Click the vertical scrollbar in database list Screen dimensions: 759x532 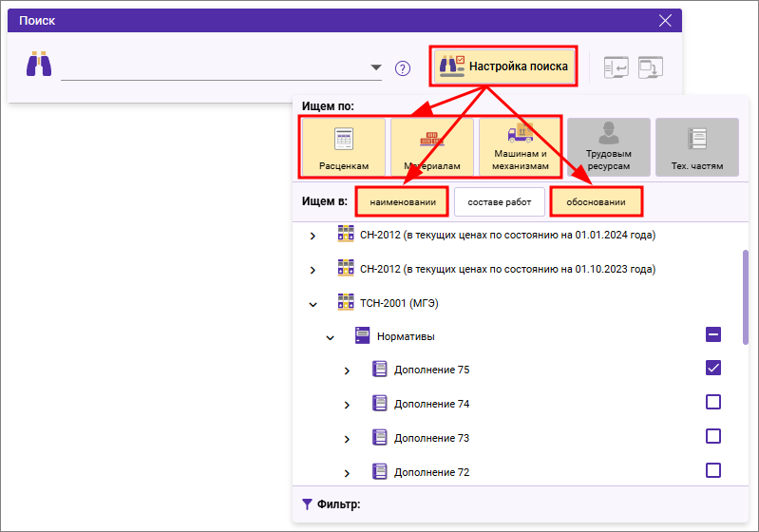[746, 296]
